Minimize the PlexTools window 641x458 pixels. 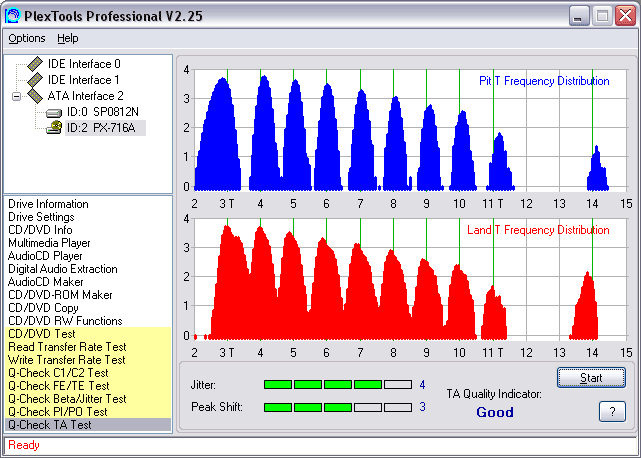pos(578,16)
